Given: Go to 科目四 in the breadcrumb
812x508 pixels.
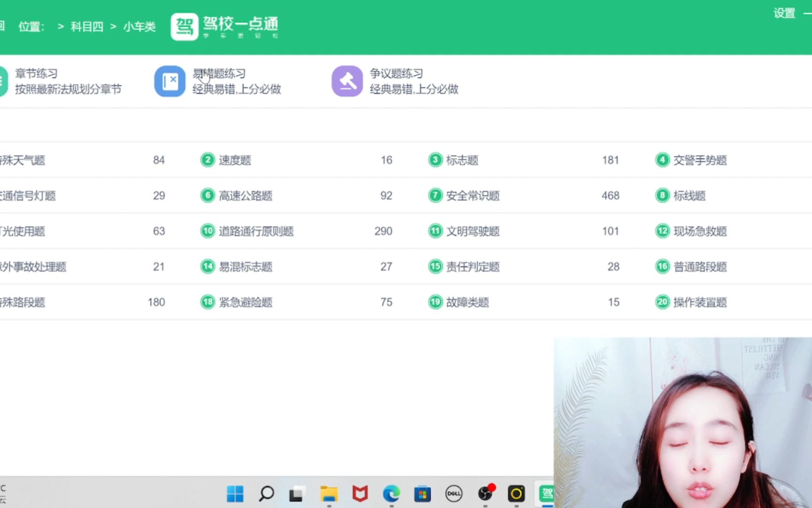Looking at the screenshot, I should click(x=87, y=26).
